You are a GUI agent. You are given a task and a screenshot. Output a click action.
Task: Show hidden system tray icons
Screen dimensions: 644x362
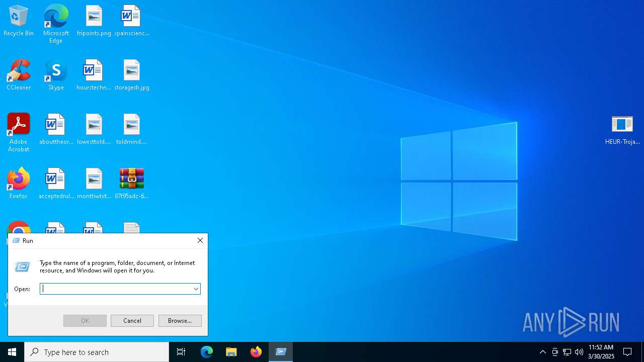click(543, 352)
